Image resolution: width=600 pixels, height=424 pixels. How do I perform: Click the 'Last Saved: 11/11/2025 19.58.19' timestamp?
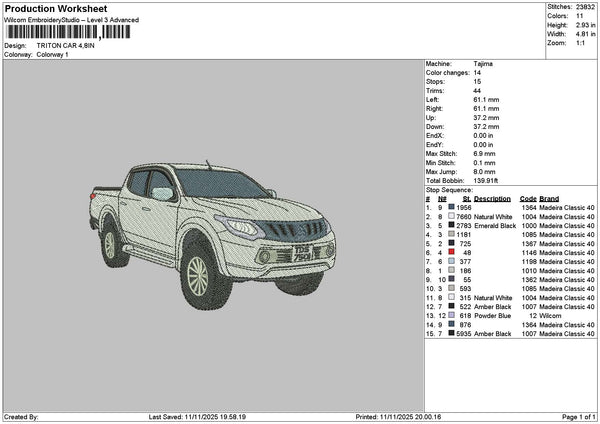pos(197,417)
